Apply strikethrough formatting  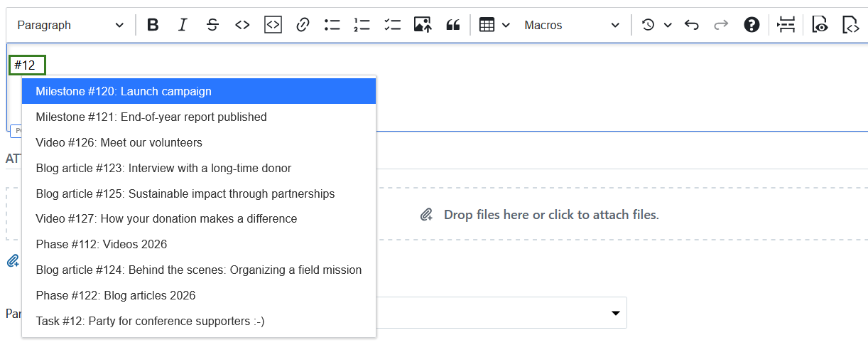coord(212,25)
